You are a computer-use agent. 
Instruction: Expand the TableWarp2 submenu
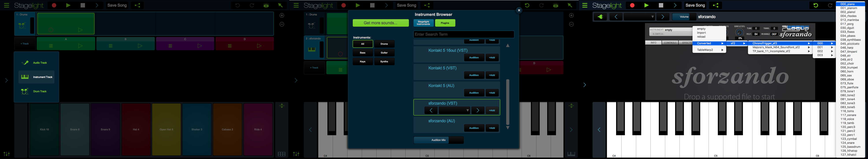(709, 50)
